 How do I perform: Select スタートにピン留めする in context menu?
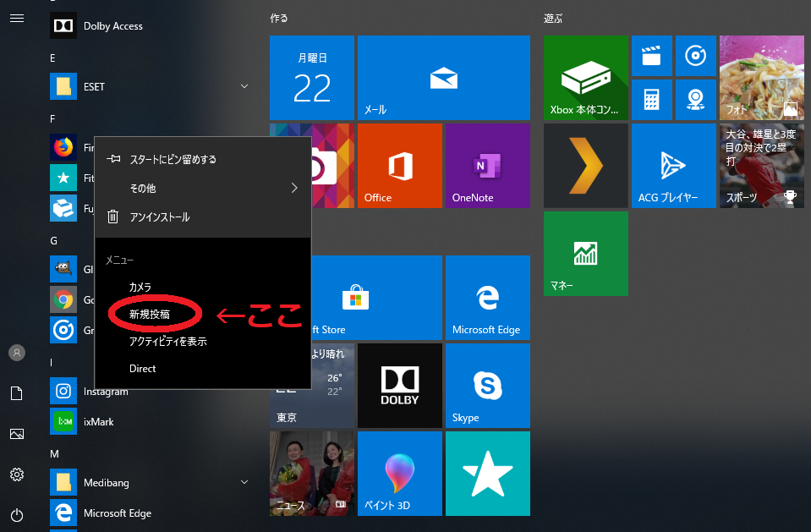203,159
